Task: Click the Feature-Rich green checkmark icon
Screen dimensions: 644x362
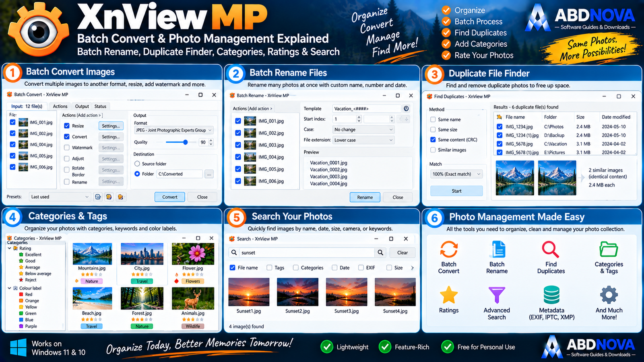Action: coord(385,347)
